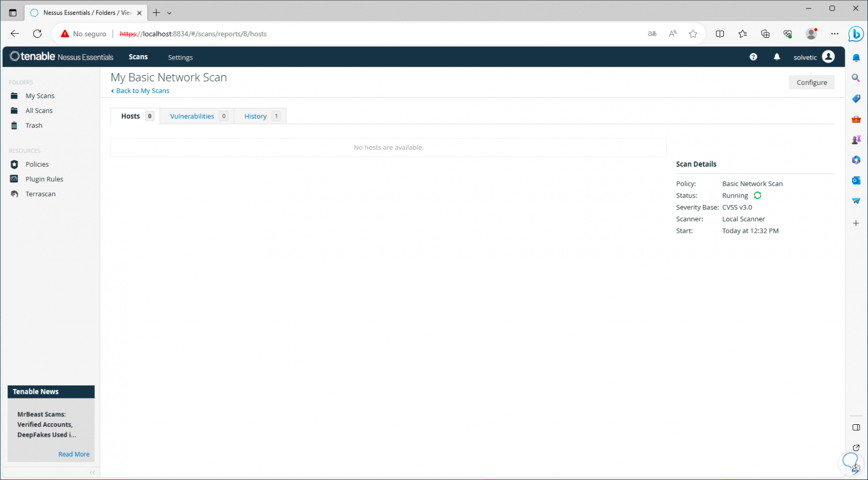Open Edge sidebar Microsoft 365 icon
The width and height of the screenshot is (868, 480).
click(x=856, y=160)
